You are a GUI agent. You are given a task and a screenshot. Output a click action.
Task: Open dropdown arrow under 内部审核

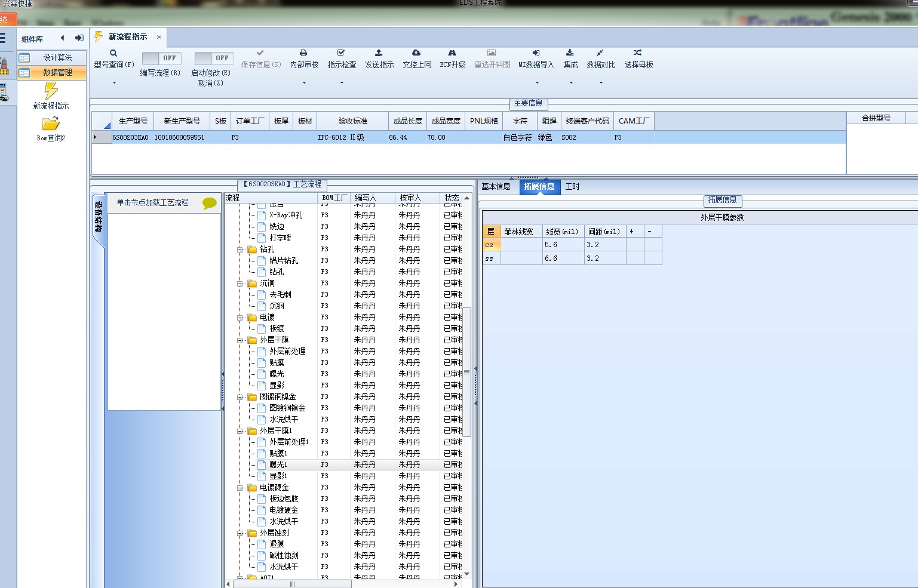coord(304,83)
